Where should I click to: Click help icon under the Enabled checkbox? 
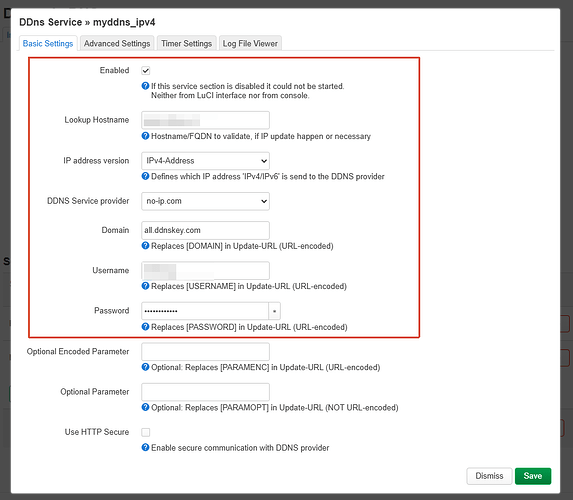point(145,86)
